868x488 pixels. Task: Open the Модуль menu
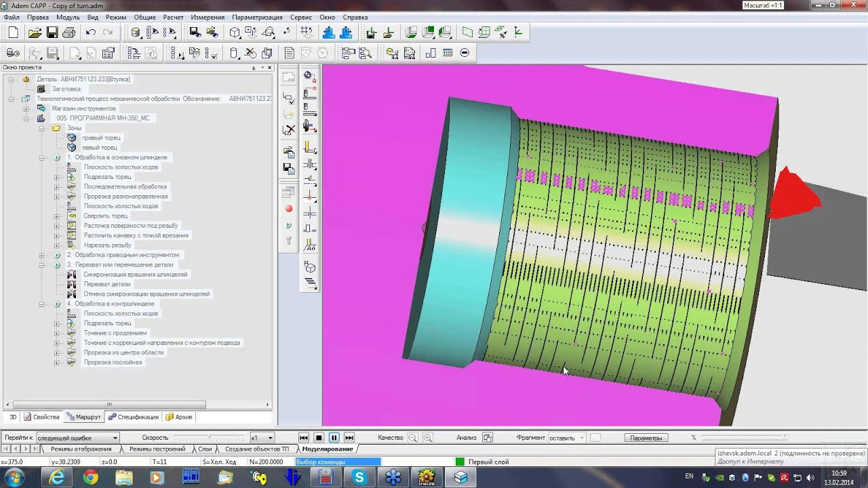68,17
